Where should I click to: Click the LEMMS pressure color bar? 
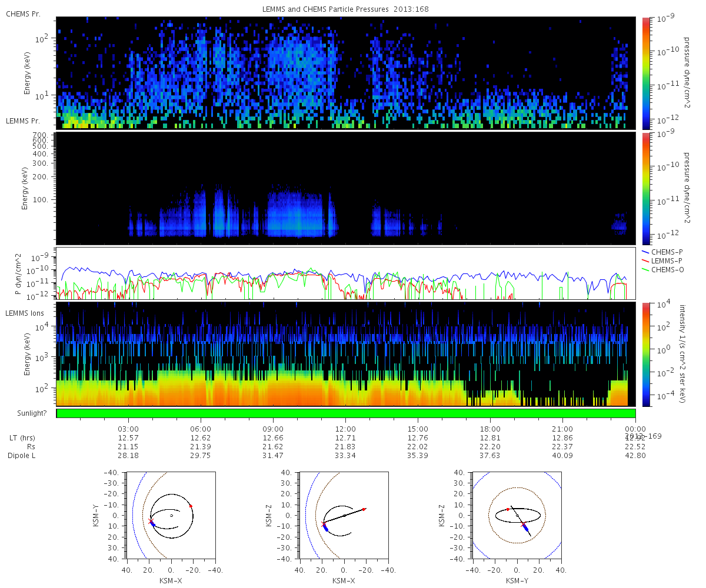pyautogui.click(x=646, y=188)
